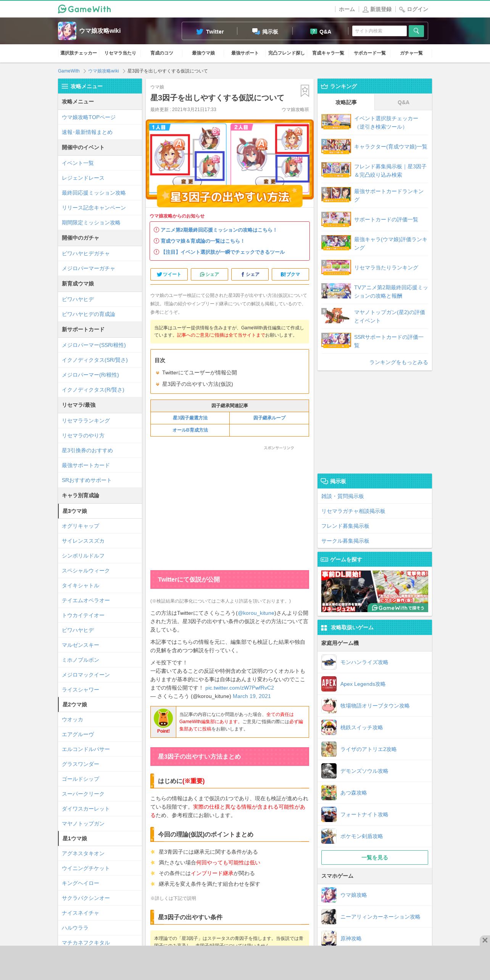The image size is (490, 980).
Task: Open 最強ウマ娘 nav menu item
Action: pyautogui.click(x=203, y=53)
